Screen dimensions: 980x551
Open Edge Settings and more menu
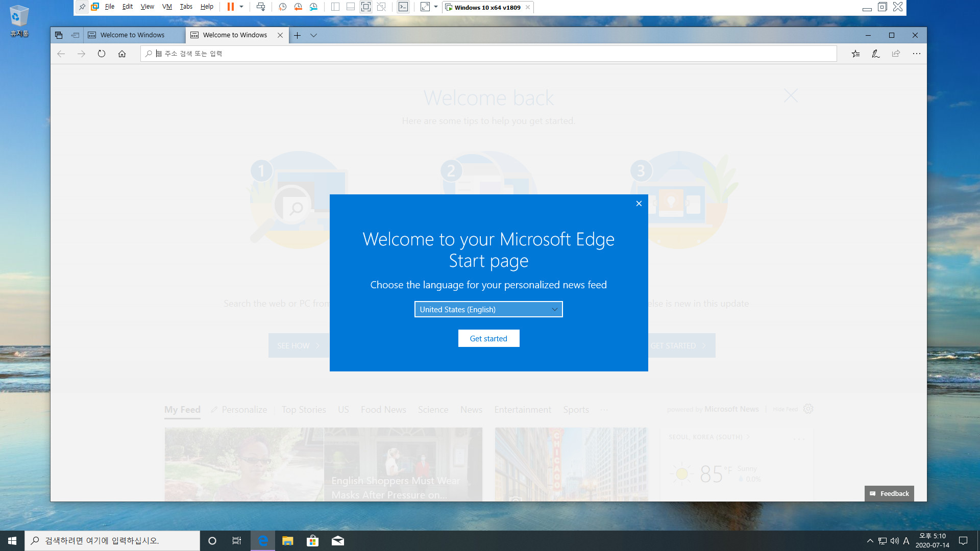point(917,54)
